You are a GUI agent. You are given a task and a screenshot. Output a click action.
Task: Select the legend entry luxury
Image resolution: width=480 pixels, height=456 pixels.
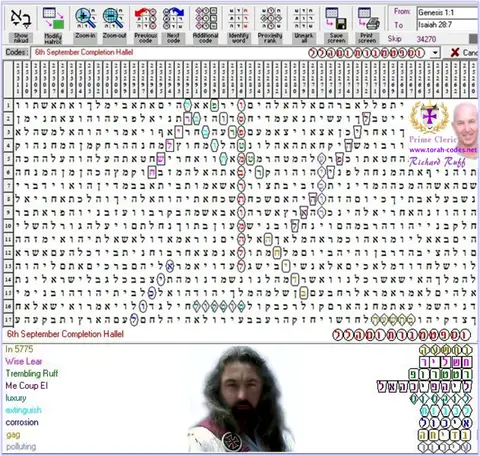tap(16, 398)
